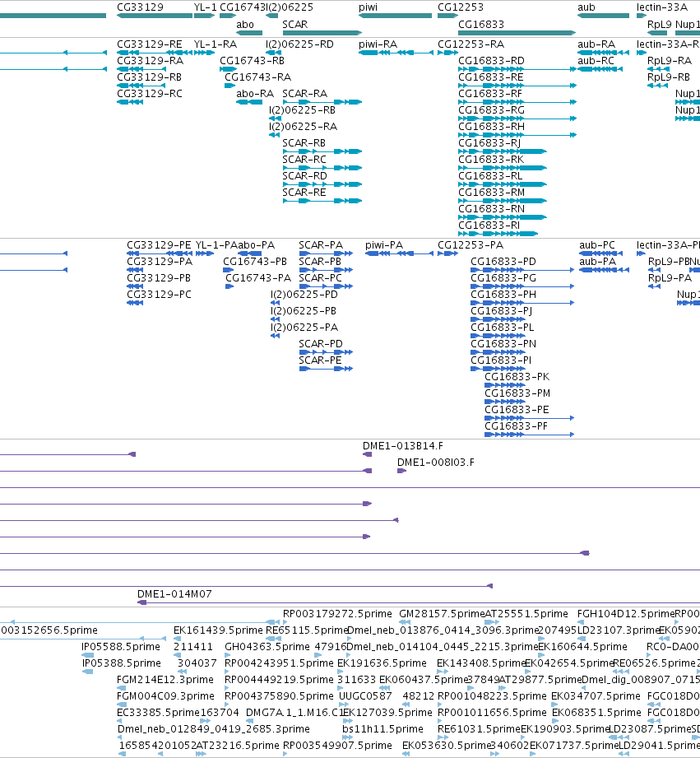The height and width of the screenshot is (758, 700).
Task: Click transcript l(2)06225-RA
Action: click(275, 135)
